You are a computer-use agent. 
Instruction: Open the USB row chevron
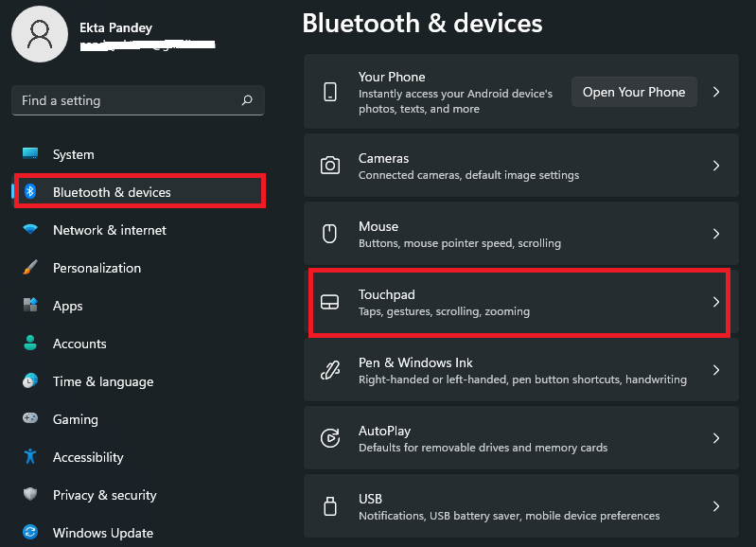pyautogui.click(x=716, y=506)
